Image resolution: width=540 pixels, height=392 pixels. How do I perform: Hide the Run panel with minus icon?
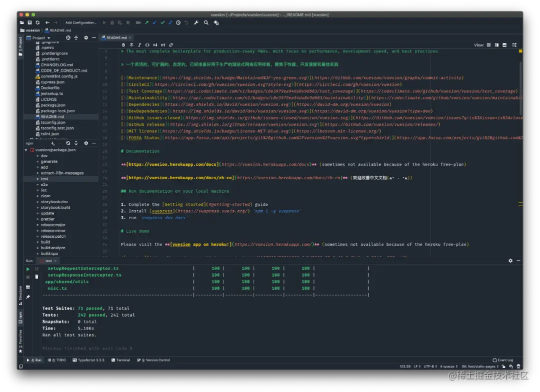pyautogui.click(x=518, y=261)
